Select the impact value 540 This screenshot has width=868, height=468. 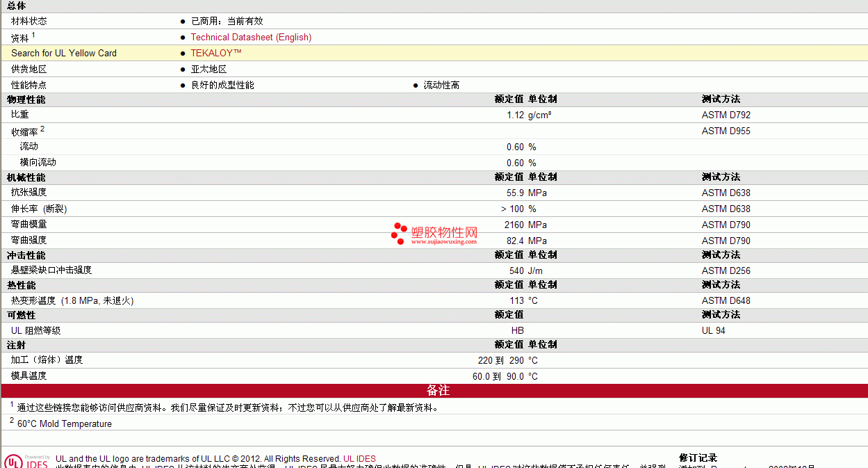[x=516, y=271]
